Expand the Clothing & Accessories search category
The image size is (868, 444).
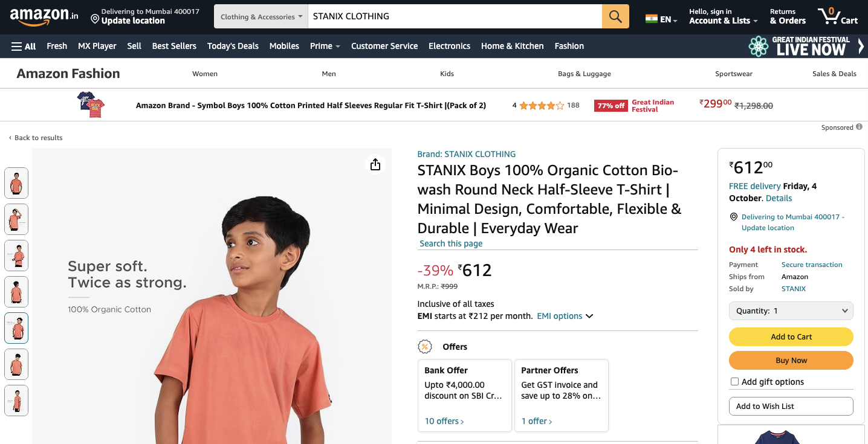click(261, 16)
